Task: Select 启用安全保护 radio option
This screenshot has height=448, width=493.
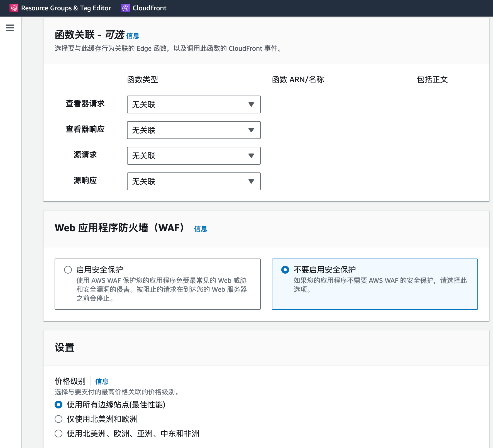Action: (68, 270)
